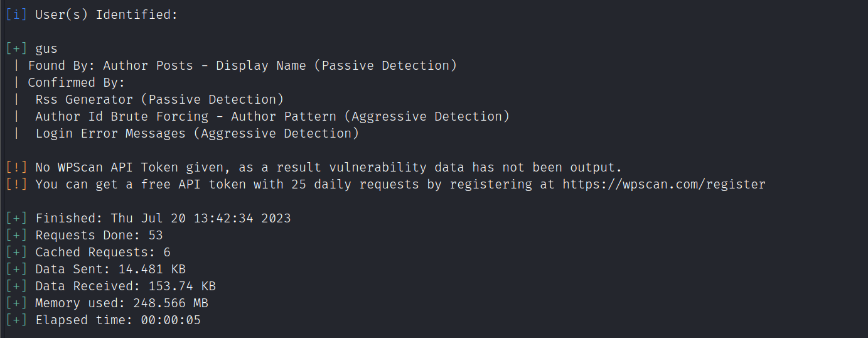
Task: Click the identified username gus
Action: click(x=46, y=48)
